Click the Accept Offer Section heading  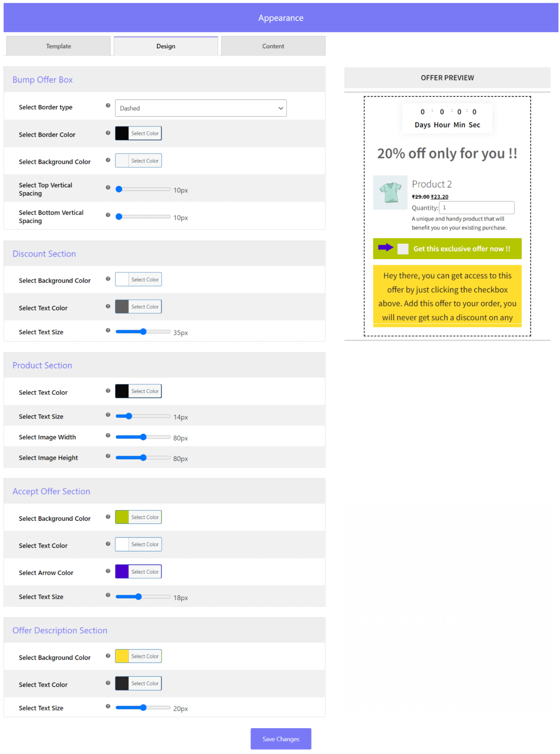(x=51, y=491)
